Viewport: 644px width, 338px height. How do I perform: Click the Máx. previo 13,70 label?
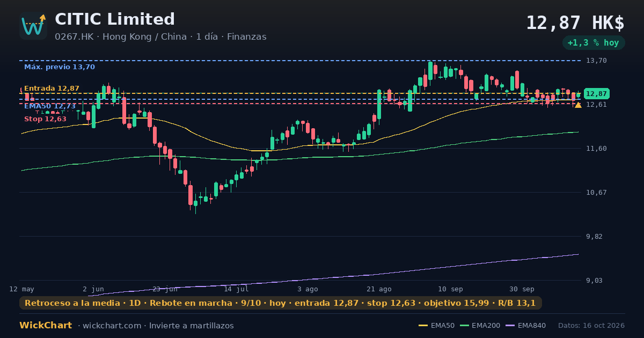click(x=60, y=67)
